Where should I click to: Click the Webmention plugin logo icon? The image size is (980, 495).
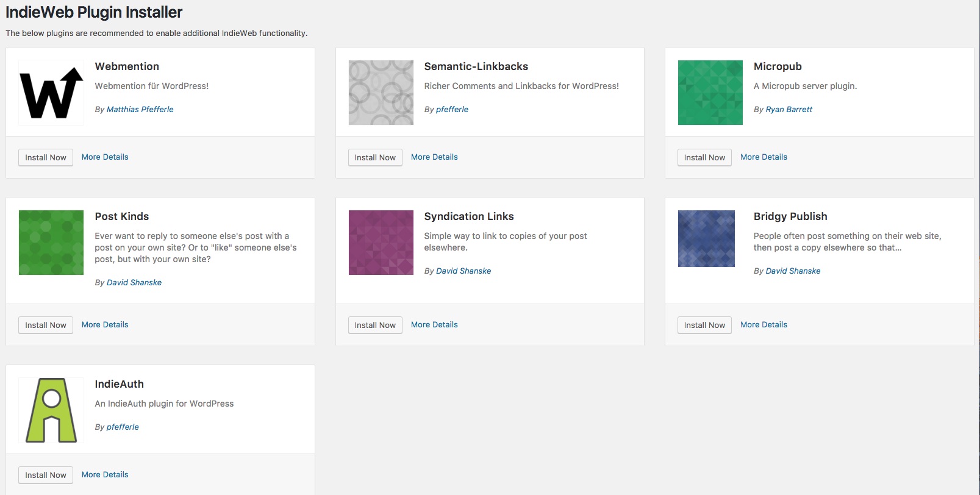pyautogui.click(x=51, y=93)
